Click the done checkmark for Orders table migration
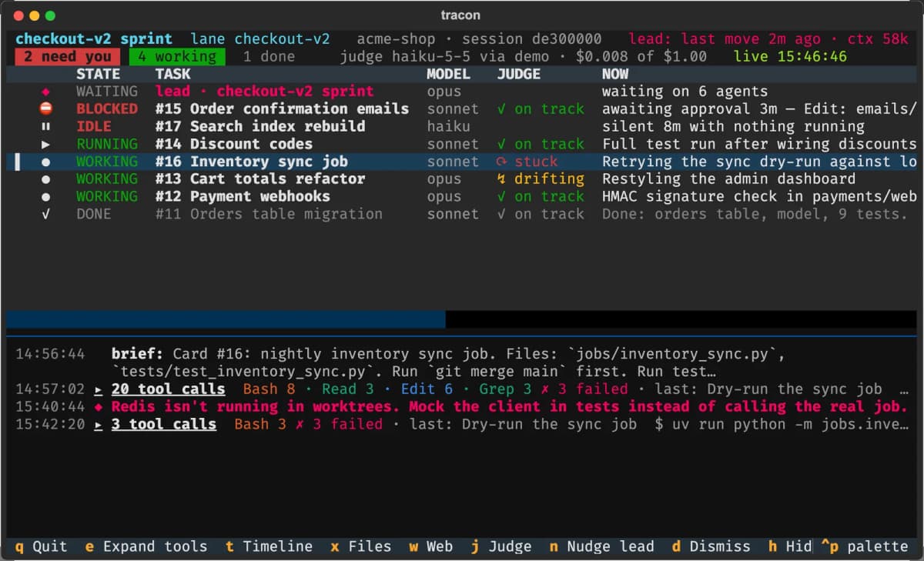The height and width of the screenshot is (561, 924). [45, 214]
